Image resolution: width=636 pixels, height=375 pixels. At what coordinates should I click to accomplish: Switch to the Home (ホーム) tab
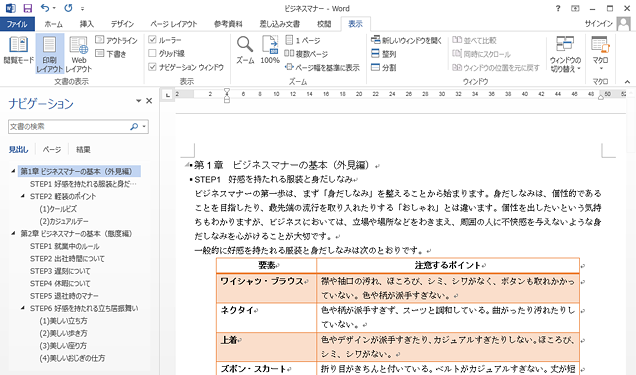point(54,24)
